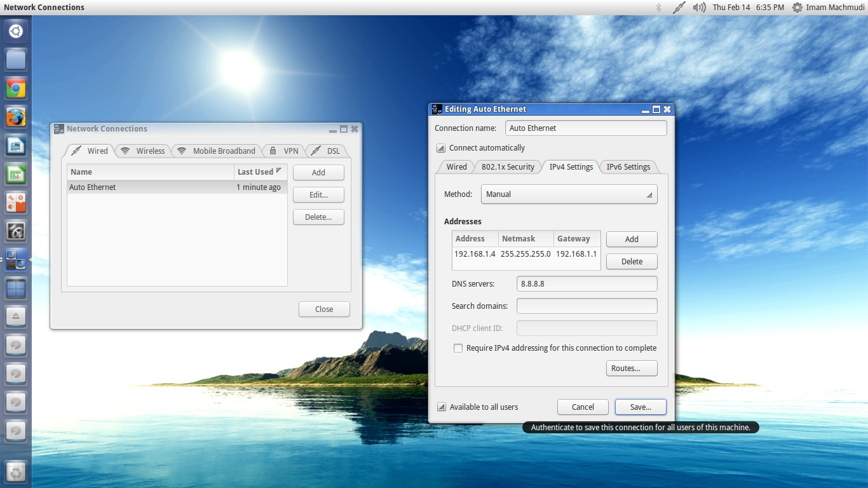Open the workspace switcher in the launcher

[15, 288]
